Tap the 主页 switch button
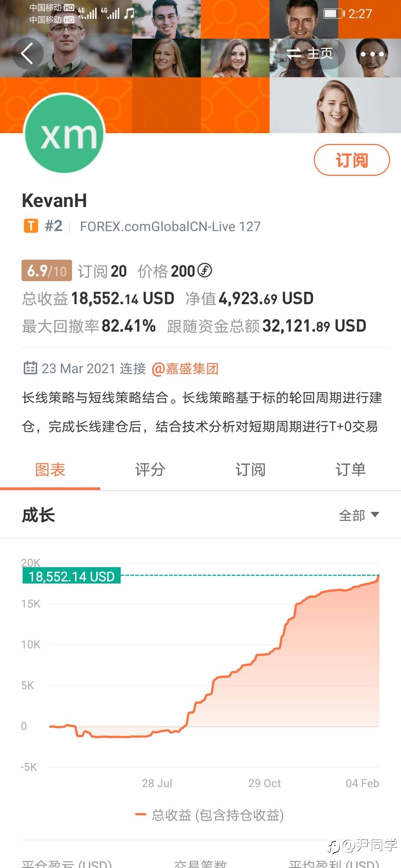 click(310, 54)
